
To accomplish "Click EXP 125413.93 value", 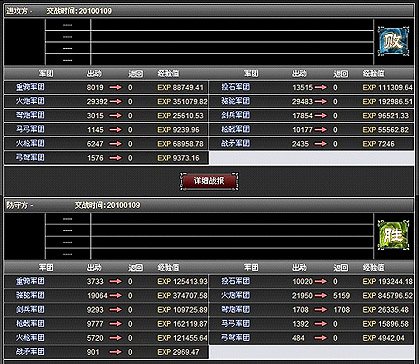I will point(182,282).
